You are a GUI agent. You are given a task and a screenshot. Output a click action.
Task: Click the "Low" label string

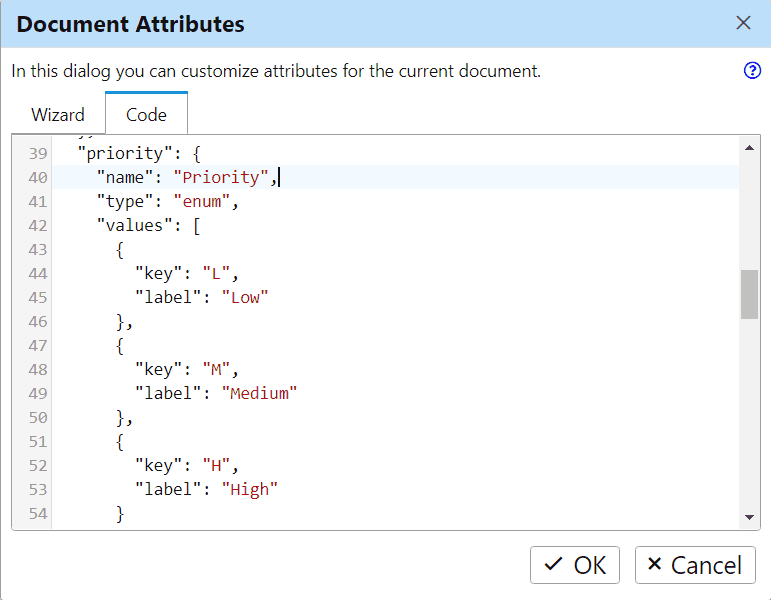(x=250, y=297)
